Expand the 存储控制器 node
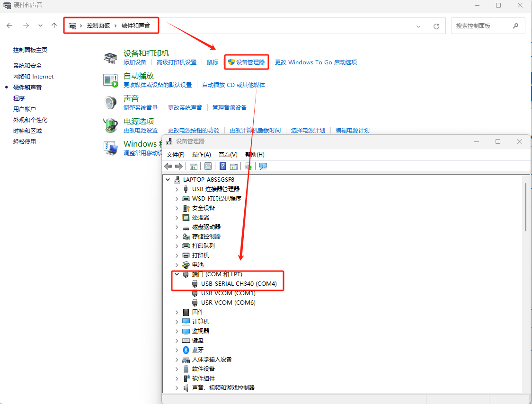This screenshot has width=532, height=404. tap(177, 237)
